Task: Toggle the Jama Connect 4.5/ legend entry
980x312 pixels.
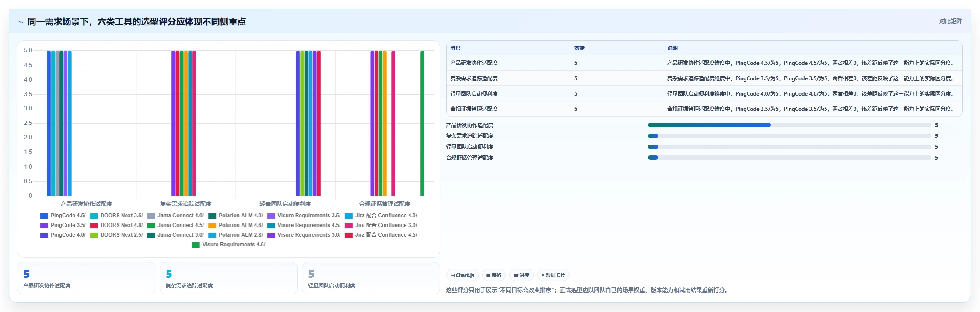Action: (x=175, y=225)
